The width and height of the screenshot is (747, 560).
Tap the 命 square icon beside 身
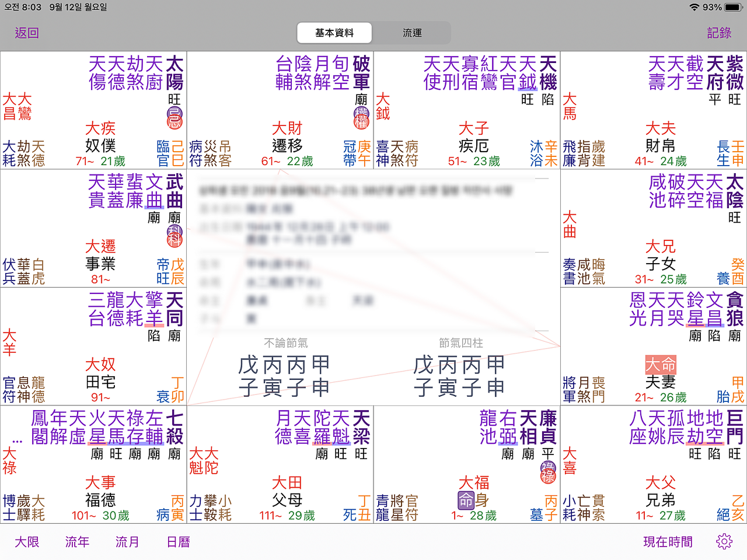click(466, 500)
